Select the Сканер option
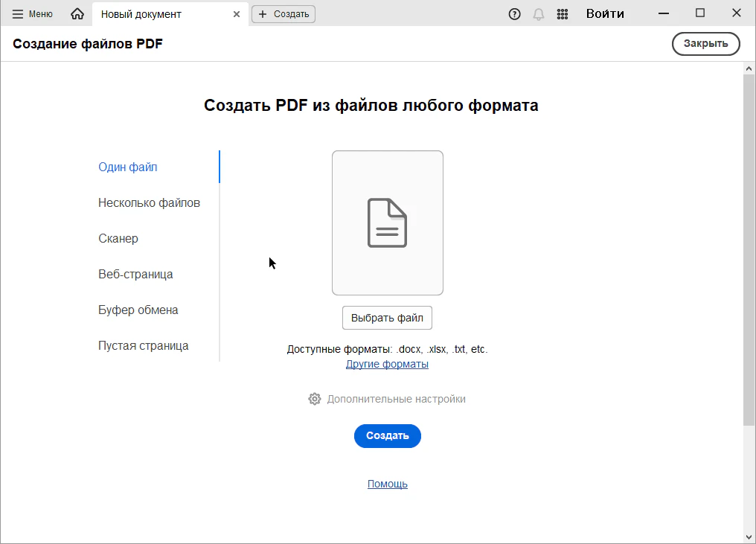Screen dimensions: 756x544 (x=118, y=239)
